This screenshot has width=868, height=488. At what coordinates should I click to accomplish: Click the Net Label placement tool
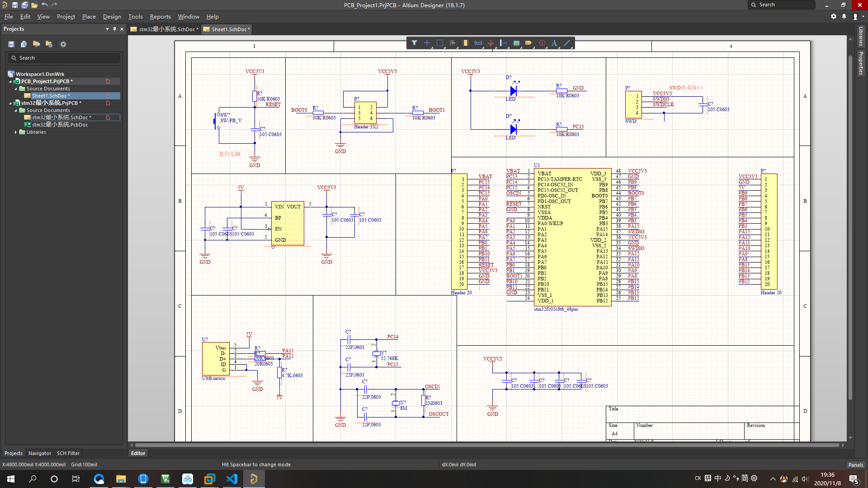pos(478,43)
